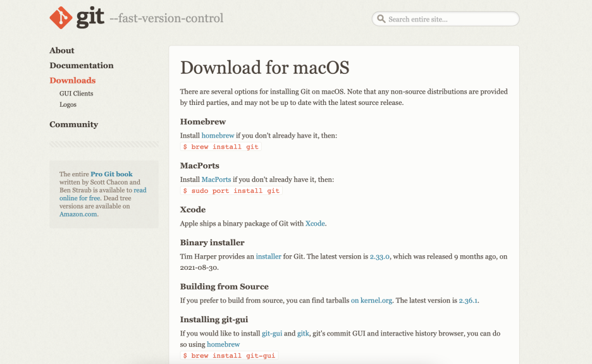Viewport: 592px width, 364px height.
Task: Open the homebrew link under Homebrew heading
Action: point(218,135)
